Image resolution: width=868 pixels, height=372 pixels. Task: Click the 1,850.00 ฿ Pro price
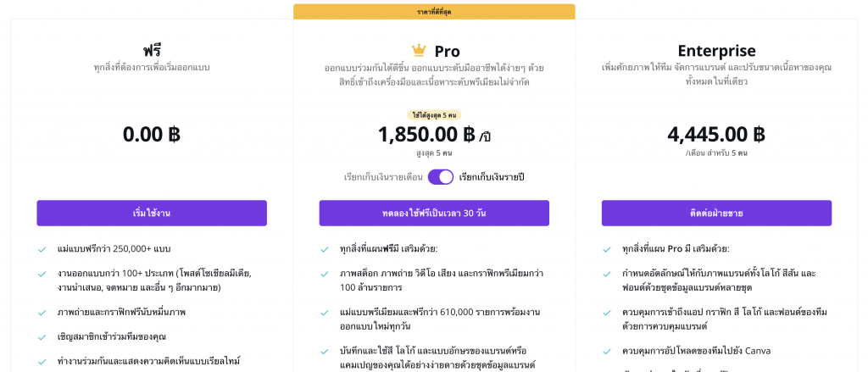coord(427,135)
